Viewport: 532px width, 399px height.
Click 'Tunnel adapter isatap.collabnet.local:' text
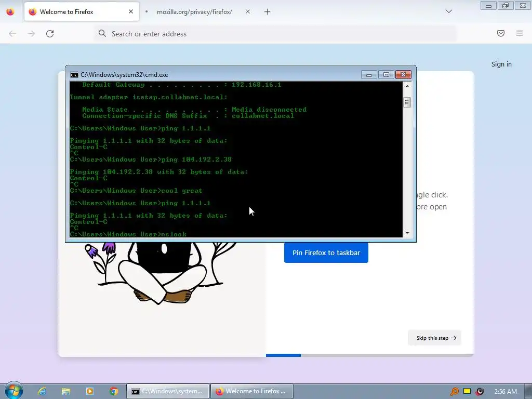[149, 97]
